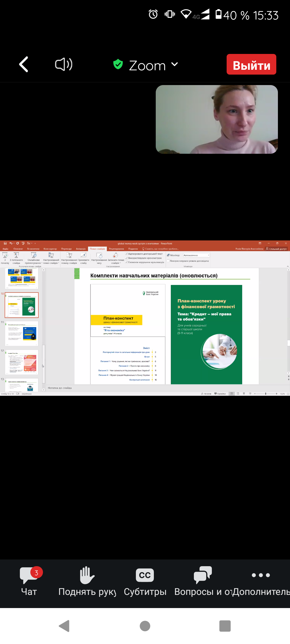The height and width of the screenshot is (644, 290).
Task: Tap the Поднять руку raise hand icon
Action: [87, 580]
